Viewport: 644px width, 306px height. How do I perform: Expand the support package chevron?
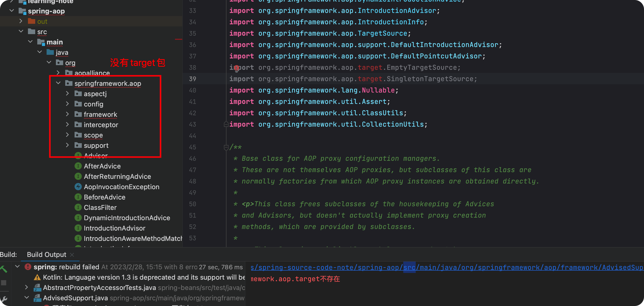68,145
